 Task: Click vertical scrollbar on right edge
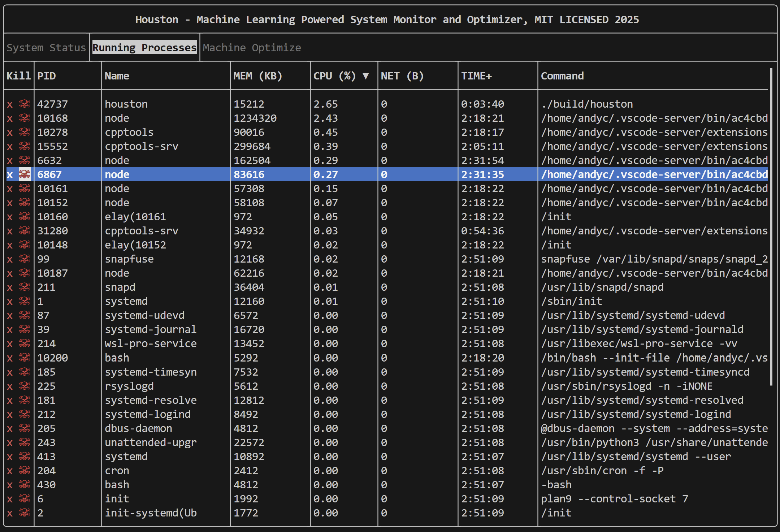pyautogui.click(x=771, y=228)
